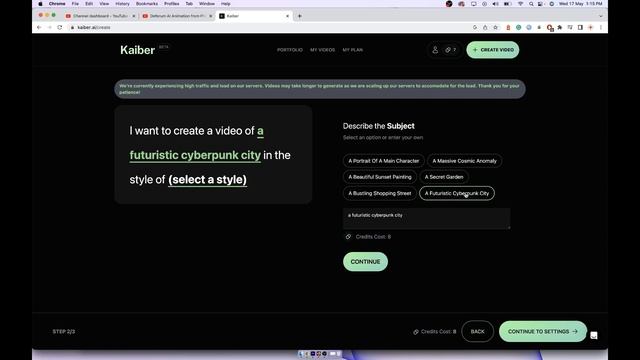Open the user profile icon in Kaiber header
640x360 pixels.
435,50
